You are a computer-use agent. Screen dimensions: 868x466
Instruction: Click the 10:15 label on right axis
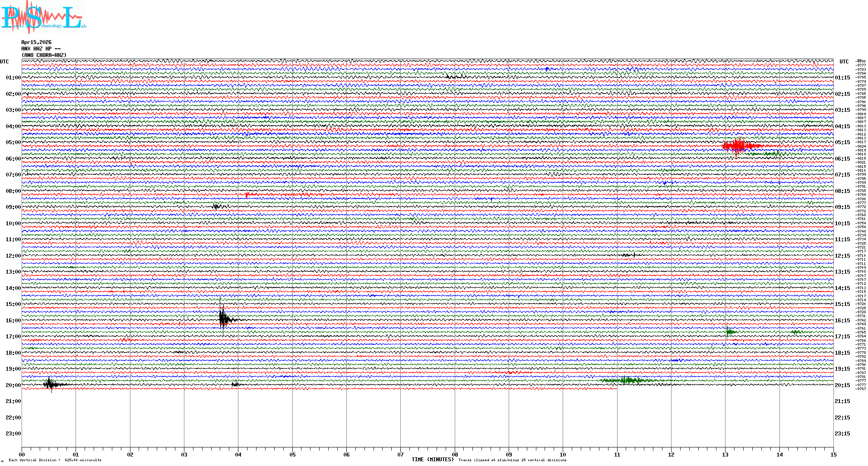pos(842,224)
